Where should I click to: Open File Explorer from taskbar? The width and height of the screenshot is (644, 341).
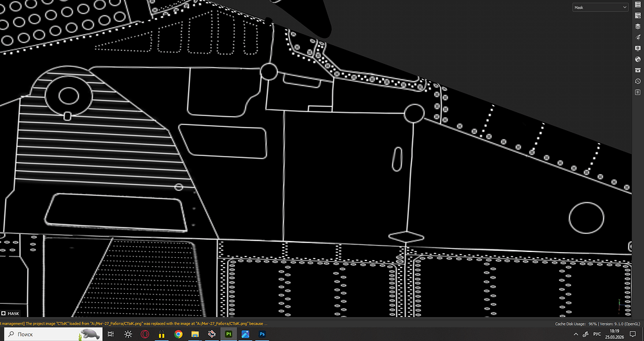coord(195,334)
